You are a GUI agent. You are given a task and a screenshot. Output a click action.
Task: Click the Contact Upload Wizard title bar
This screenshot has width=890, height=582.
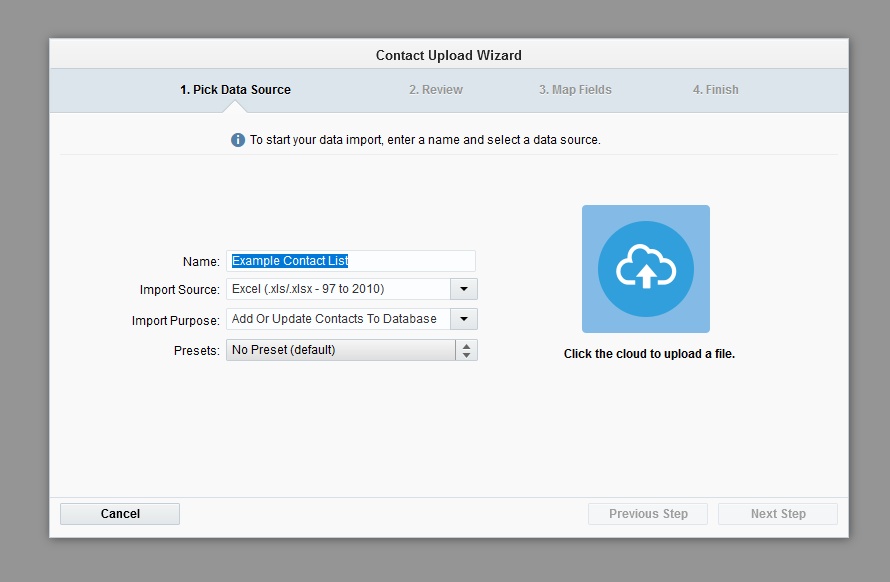[449, 55]
